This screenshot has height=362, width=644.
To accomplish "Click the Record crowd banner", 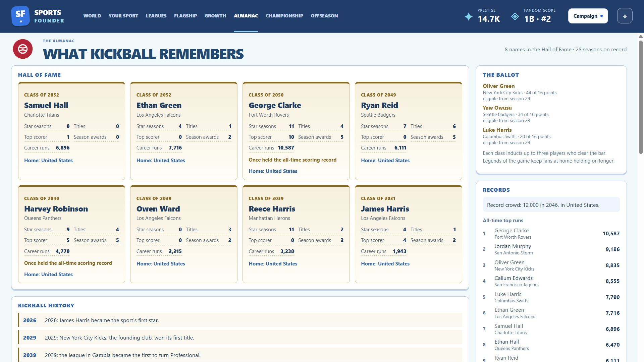I will coord(551,205).
